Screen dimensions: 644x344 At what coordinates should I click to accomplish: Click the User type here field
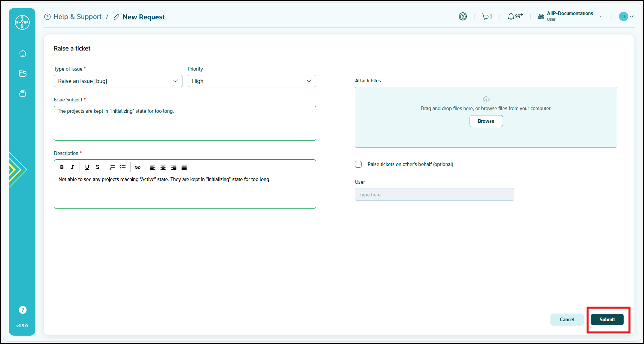[434, 194]
